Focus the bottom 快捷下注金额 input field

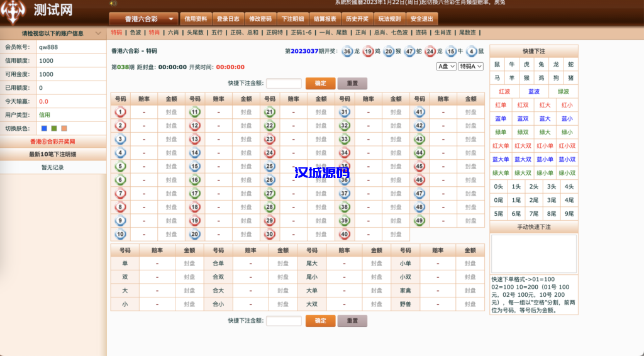[x=284, y=321]
